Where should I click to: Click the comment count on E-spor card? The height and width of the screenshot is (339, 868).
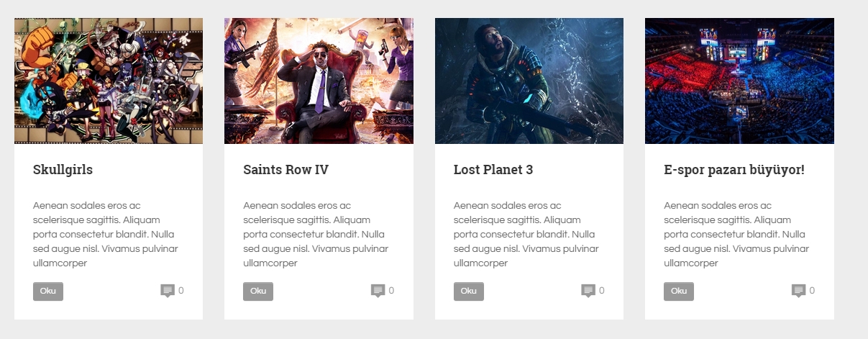click(x=812, y=291)
